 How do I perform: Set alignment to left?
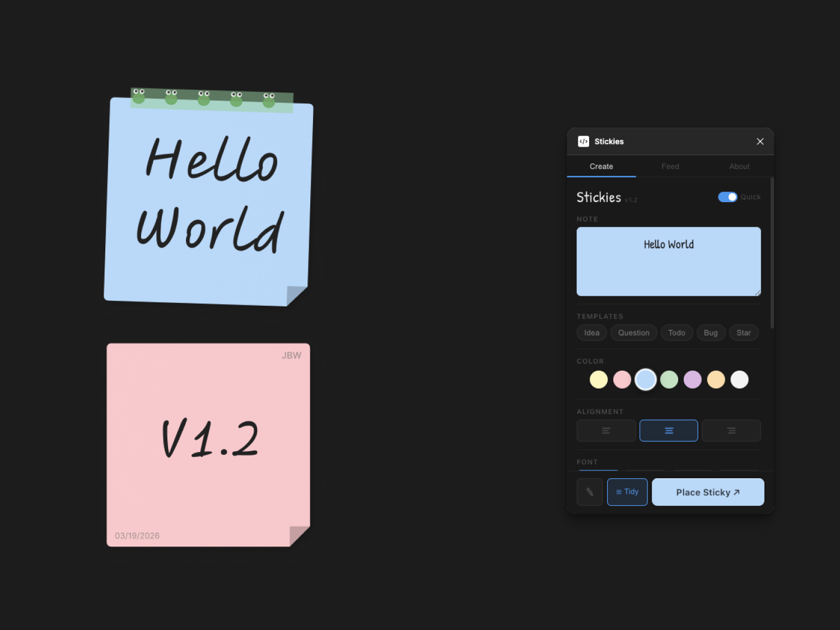[x=606, y=431]
